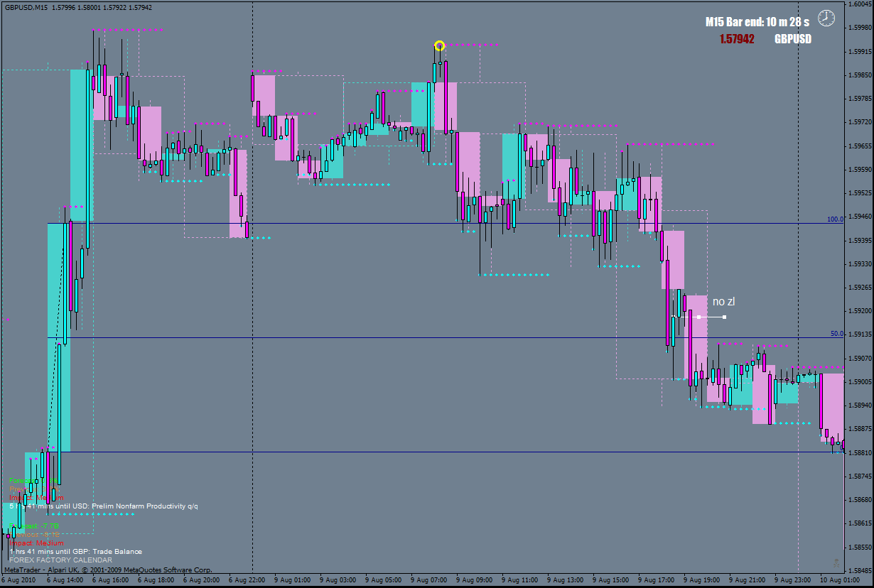Image resolution: width=874 pixels, height=588 pixels.
Task: Click '9 Aug 17:00' on the time axis
Action: coord(656,579)
